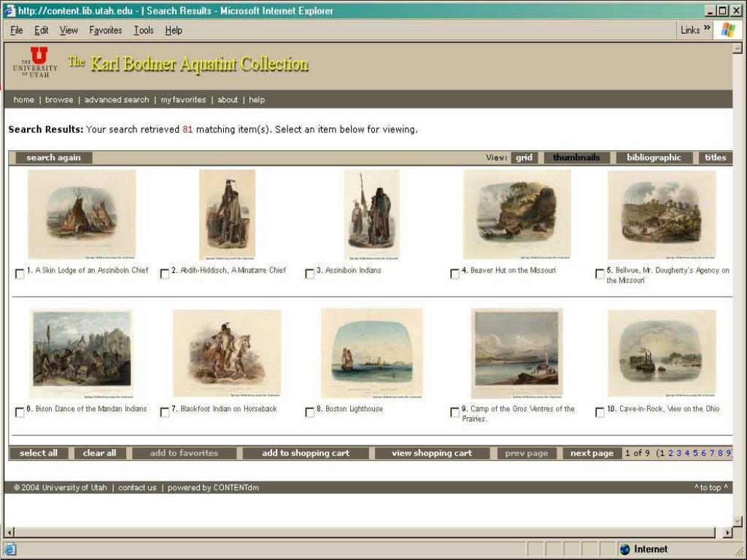The width and height of the screenshot is (747, 560).
Task: Click the next page button
Action: [592, 453]
